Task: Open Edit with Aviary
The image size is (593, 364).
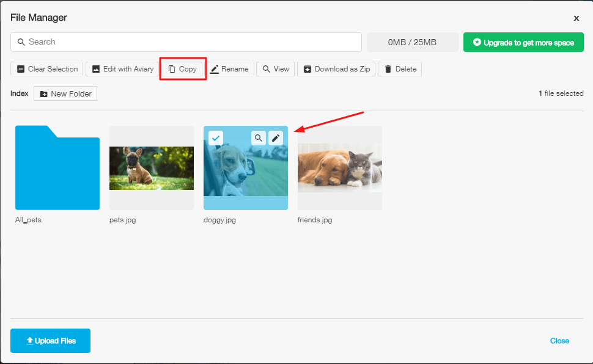Action: [123, 69]
